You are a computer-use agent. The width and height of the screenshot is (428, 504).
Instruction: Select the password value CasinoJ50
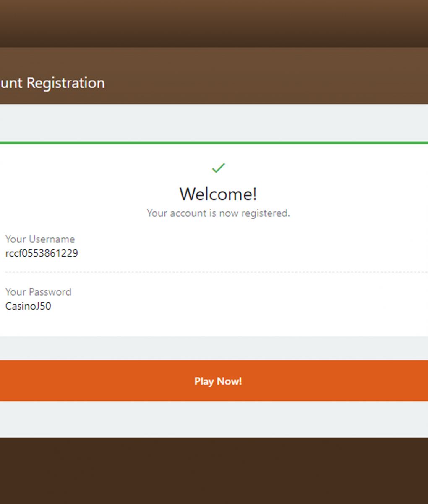tap(28, 306)
